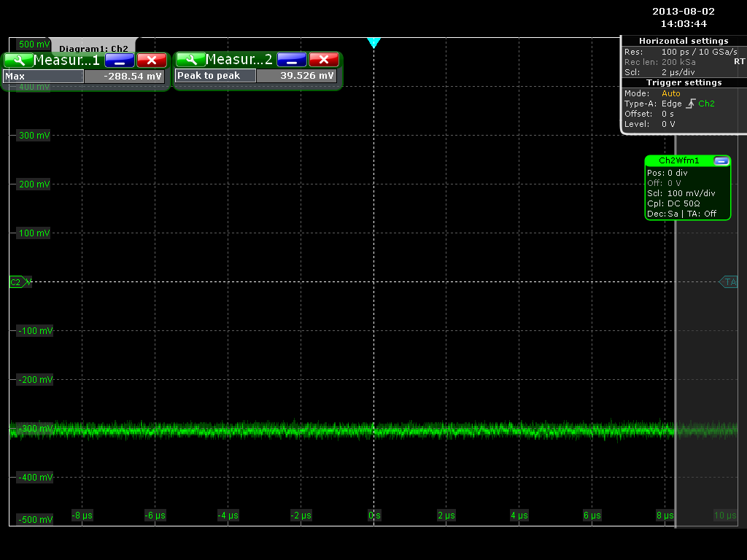The width and height of the screenshot is (747, 560).
Task: Click the cyan trigger position marker
Action: (x=373, y=43)
